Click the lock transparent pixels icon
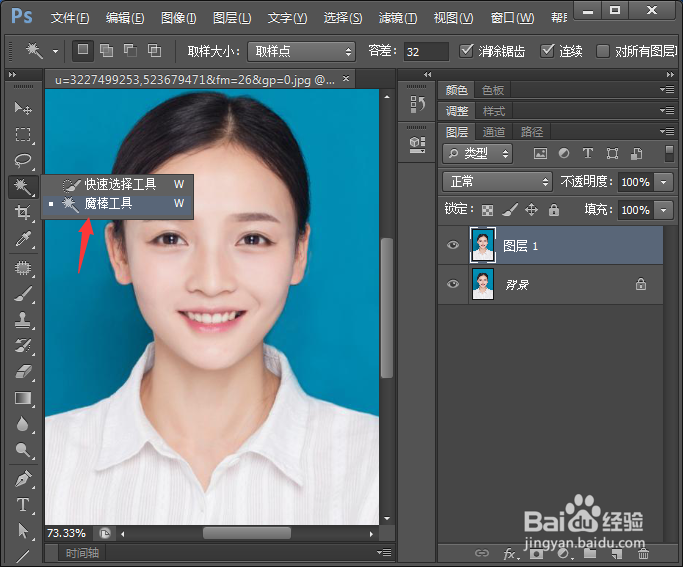Screen dimensions: 683x567 click(x=487, y=210)
